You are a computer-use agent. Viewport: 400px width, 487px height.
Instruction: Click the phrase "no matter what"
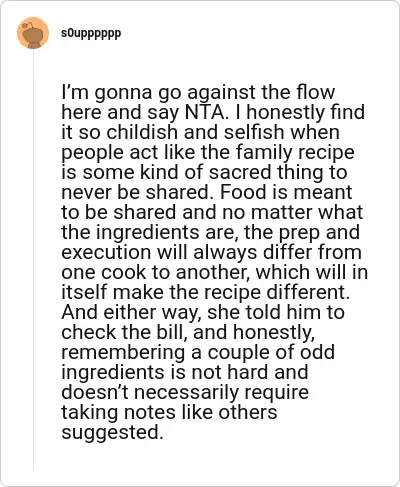292,212
